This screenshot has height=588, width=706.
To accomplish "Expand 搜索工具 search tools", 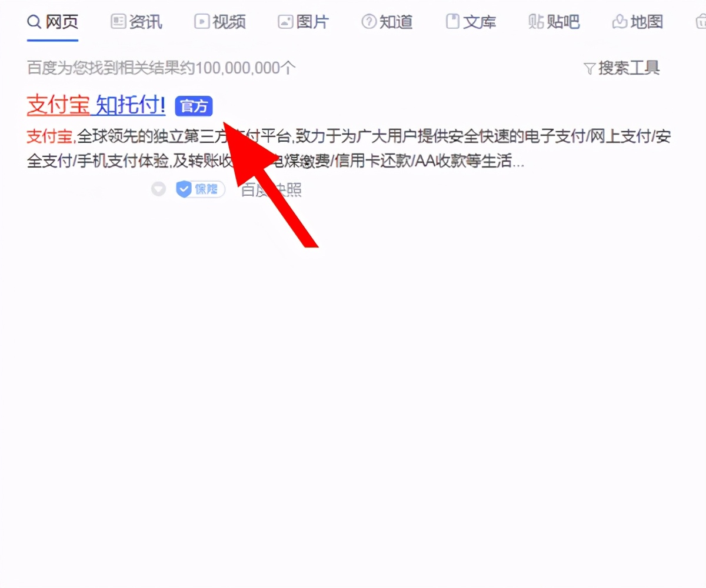I will coord(627,68).
